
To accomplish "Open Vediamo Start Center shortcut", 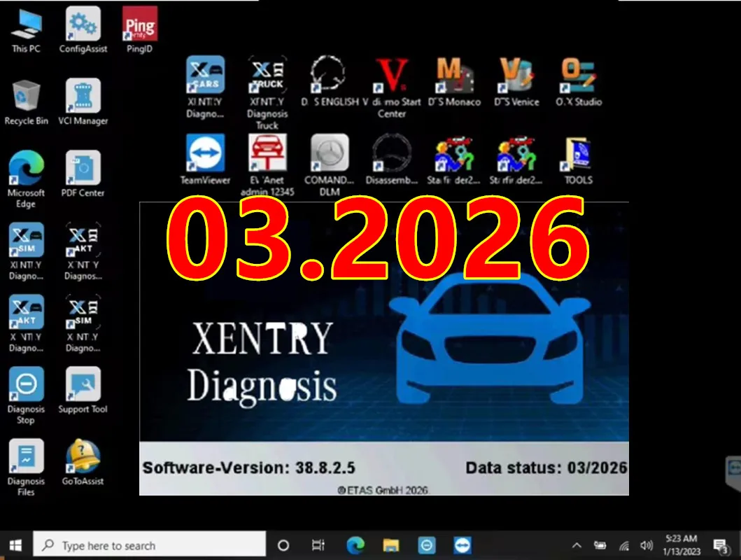I will tap(393, 87).
